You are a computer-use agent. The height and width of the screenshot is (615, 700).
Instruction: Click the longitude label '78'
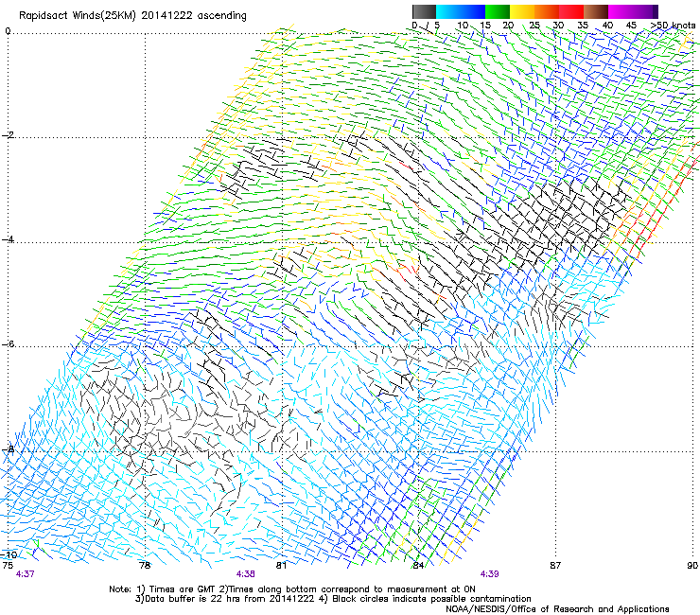145,565
